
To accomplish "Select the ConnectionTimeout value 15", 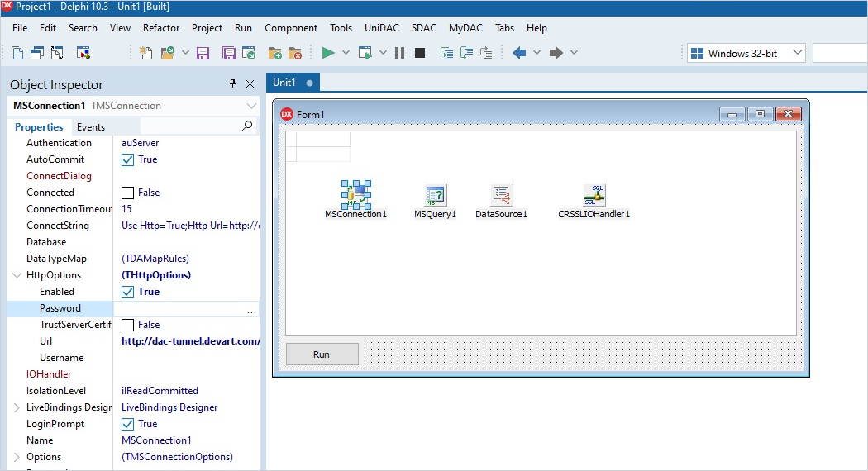I will pyautogui.click(x=126, y=209).
